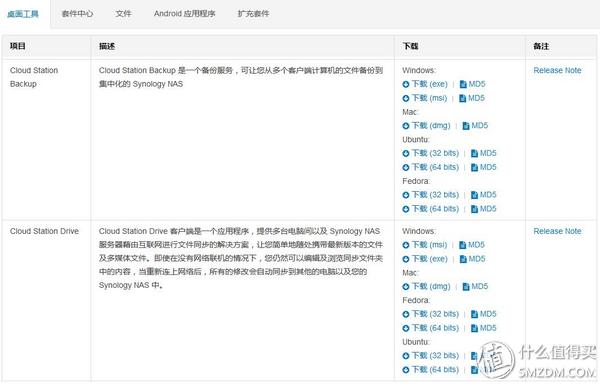Open Release Note for Cloud Station Drive
The width and height of the screenshot is (600, 384).
558,232
